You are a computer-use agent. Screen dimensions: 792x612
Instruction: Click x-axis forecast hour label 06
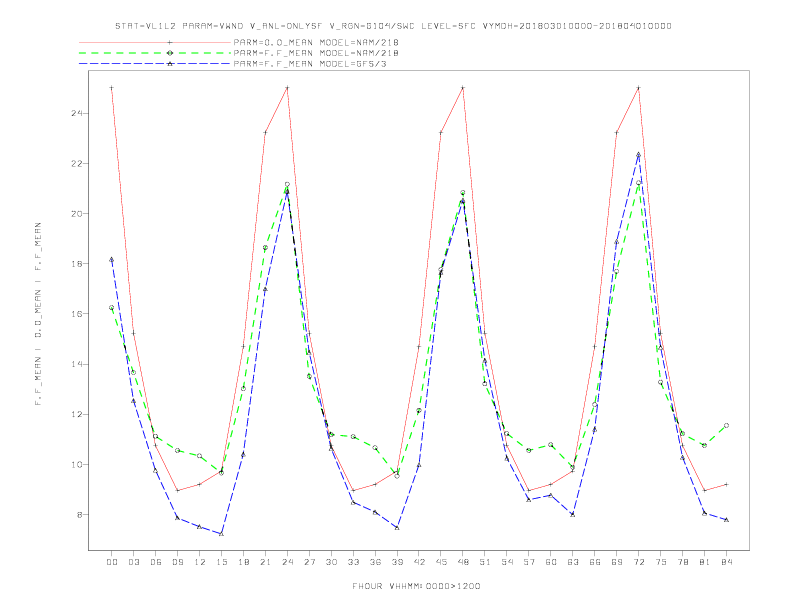click(x=156, y=562)
